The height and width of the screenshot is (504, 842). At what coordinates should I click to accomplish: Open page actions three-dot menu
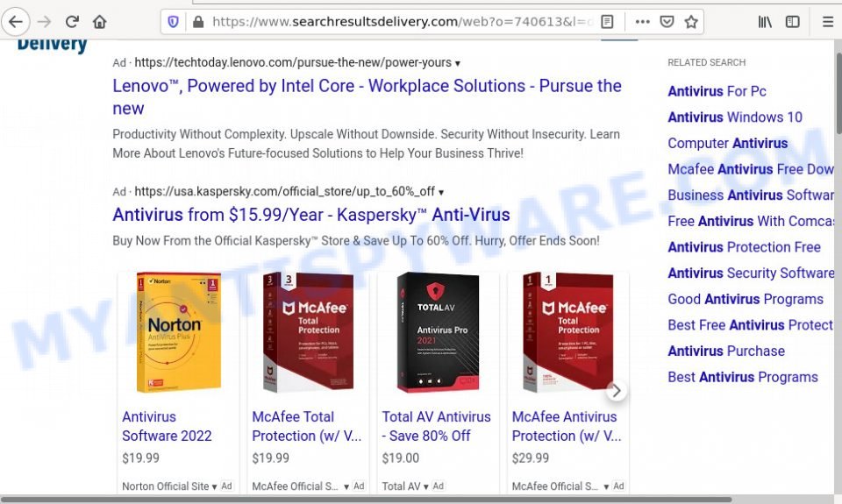642,21
